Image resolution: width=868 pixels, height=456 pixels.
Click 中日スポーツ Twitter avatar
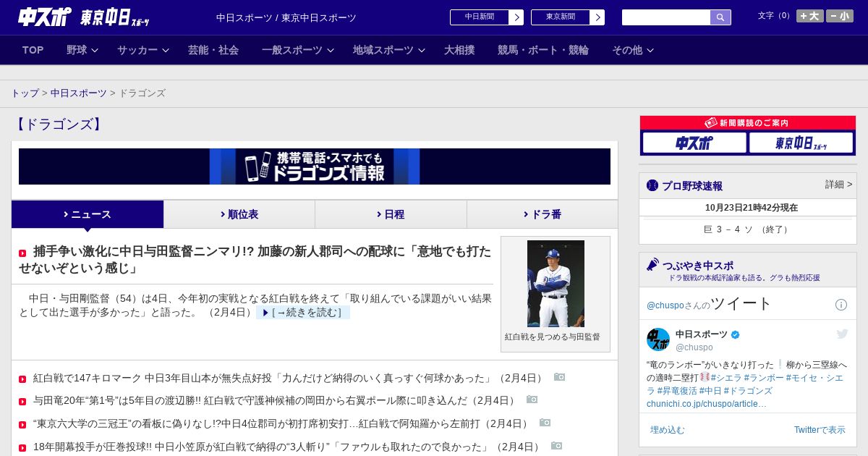(658, 339)
